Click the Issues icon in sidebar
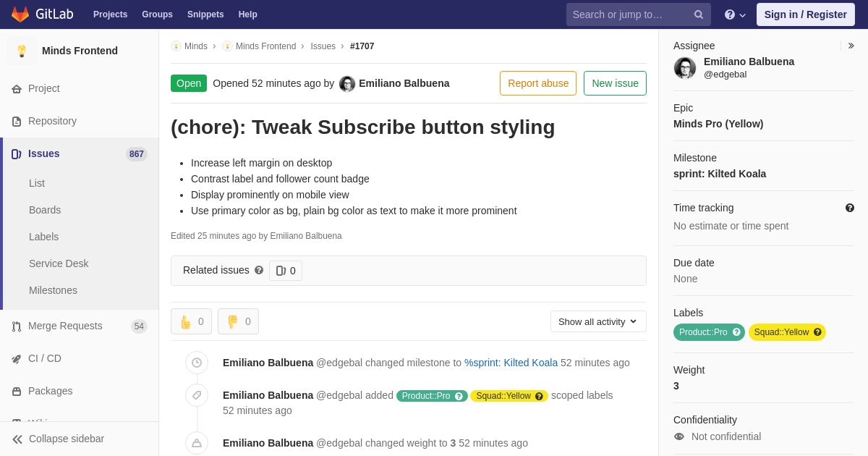 (17, 153)
